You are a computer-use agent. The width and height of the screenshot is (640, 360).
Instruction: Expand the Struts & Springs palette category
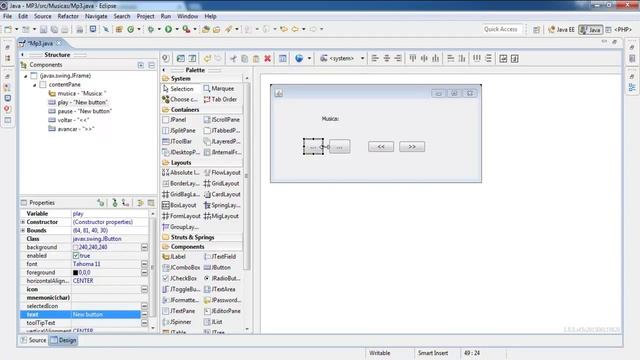(x=192, y=237)
